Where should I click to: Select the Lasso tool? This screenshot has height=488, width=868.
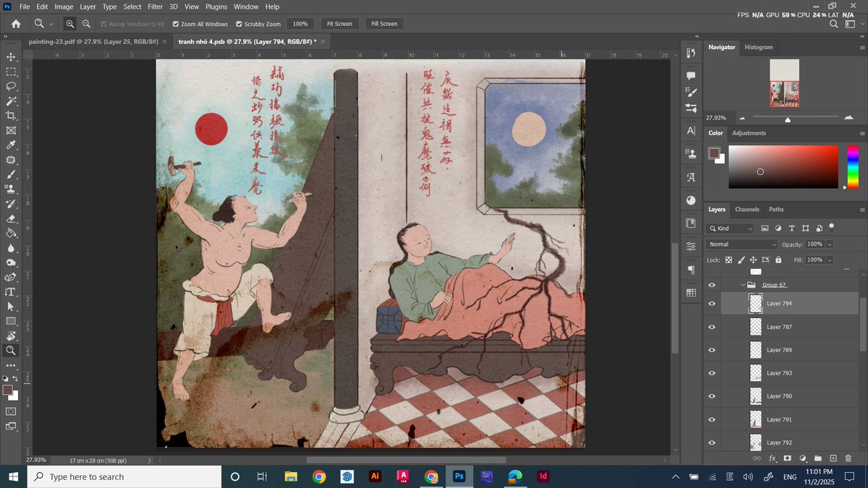[x=11, y=86]
